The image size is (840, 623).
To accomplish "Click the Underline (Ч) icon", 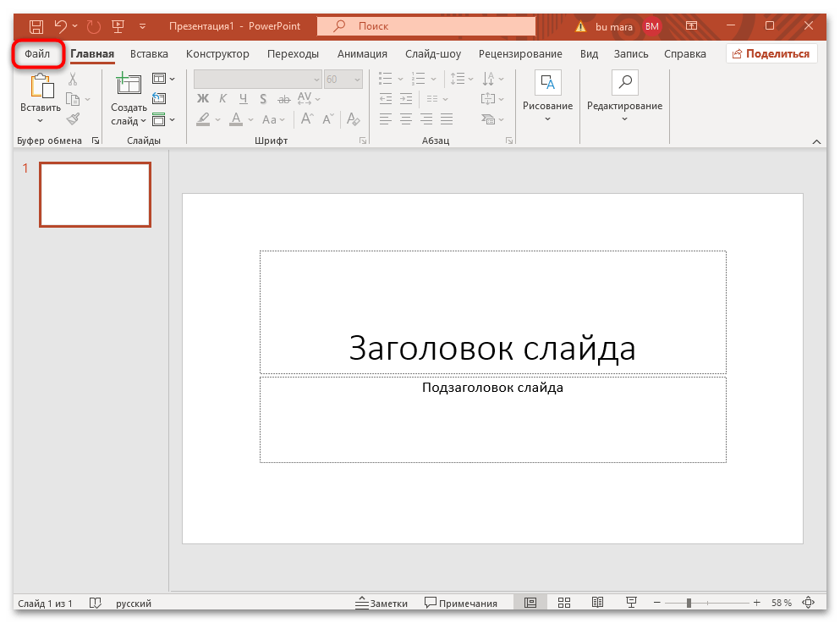I will click(243, 99).
